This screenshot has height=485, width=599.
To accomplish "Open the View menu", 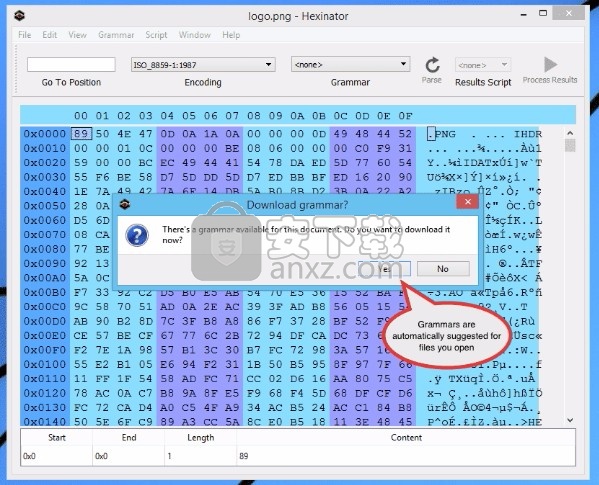I will 78,35.
